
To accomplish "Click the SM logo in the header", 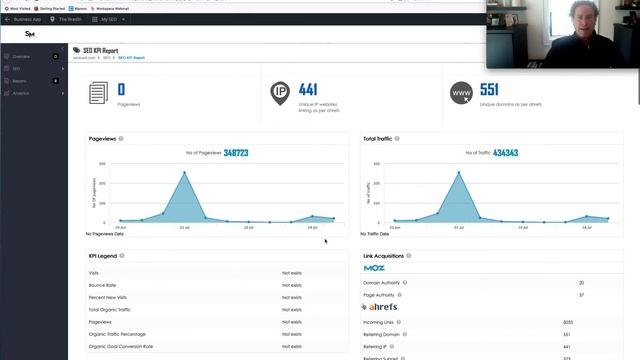I will click(x=29, y=34).
